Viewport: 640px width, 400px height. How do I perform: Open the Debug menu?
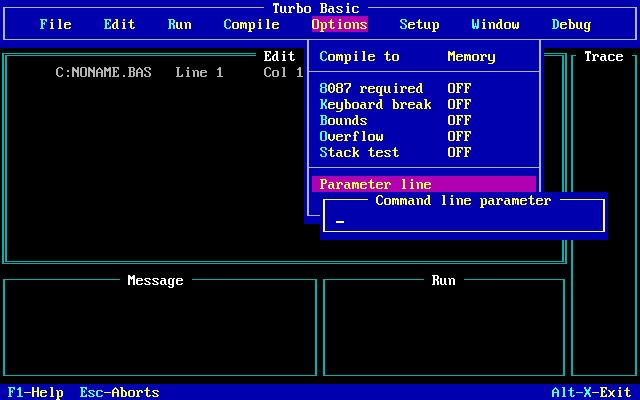[571, 24]
